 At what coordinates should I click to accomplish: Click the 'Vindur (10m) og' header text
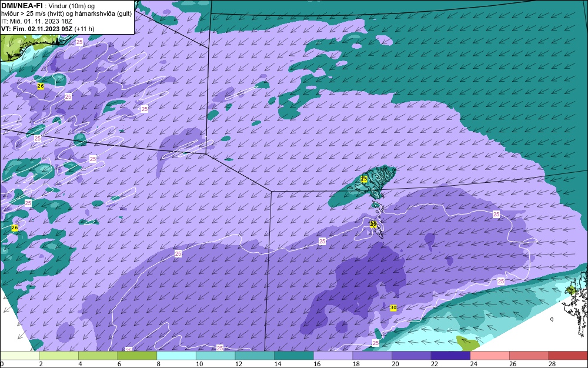(72, 6)
